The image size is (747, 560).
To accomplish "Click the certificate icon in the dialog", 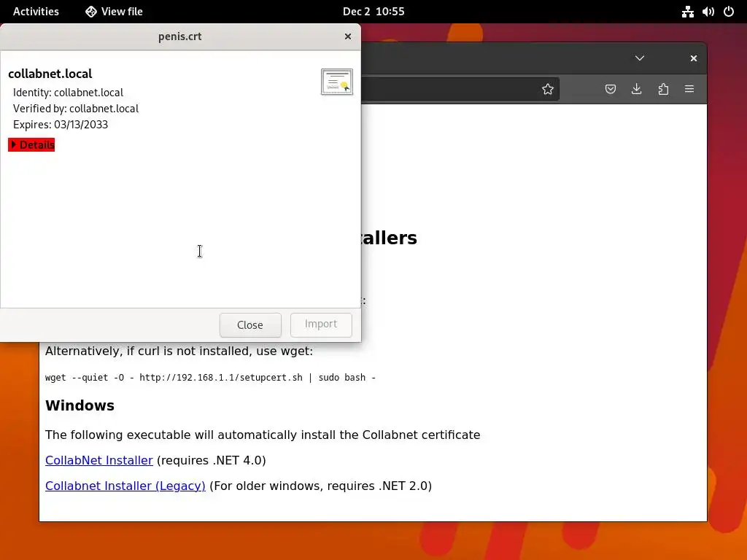I will click(x=337, y=82).
